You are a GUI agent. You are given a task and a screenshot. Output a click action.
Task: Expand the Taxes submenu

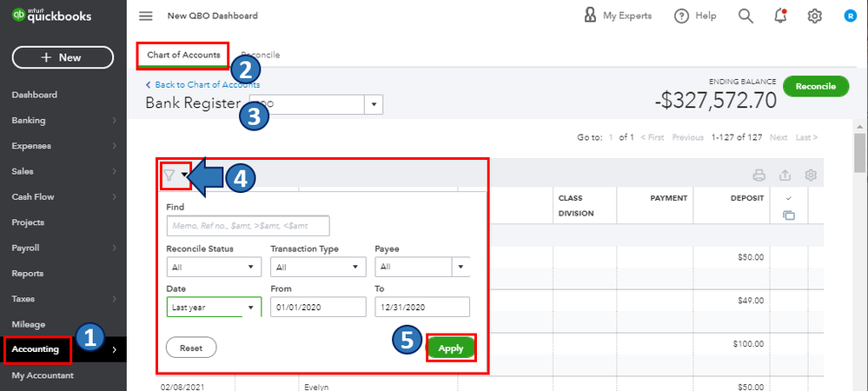click(114, 299)
